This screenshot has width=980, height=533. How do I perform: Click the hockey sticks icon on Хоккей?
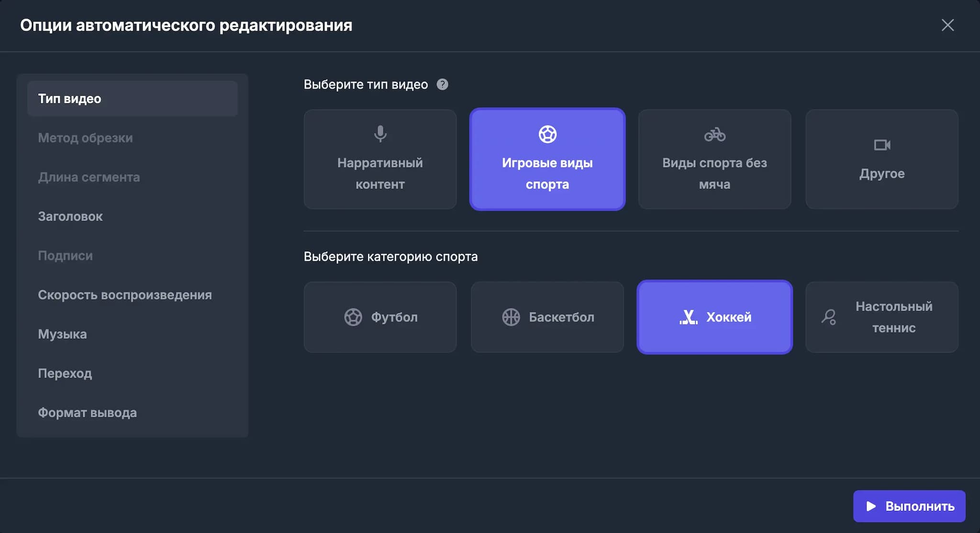pos(689,317)
